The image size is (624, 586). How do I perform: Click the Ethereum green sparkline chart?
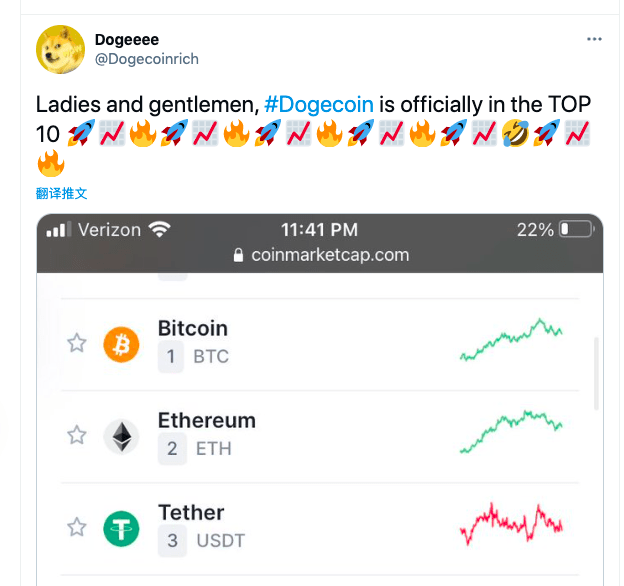click(511, 432)
